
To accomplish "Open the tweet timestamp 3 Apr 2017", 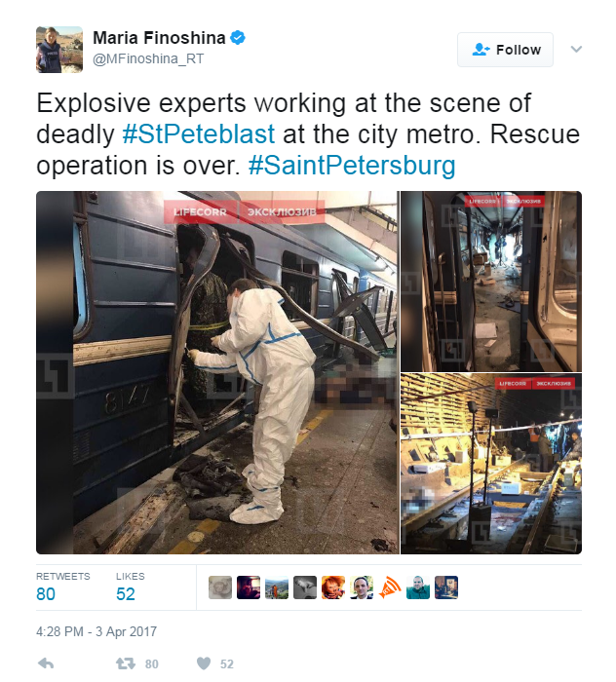I will click(96, 631).
